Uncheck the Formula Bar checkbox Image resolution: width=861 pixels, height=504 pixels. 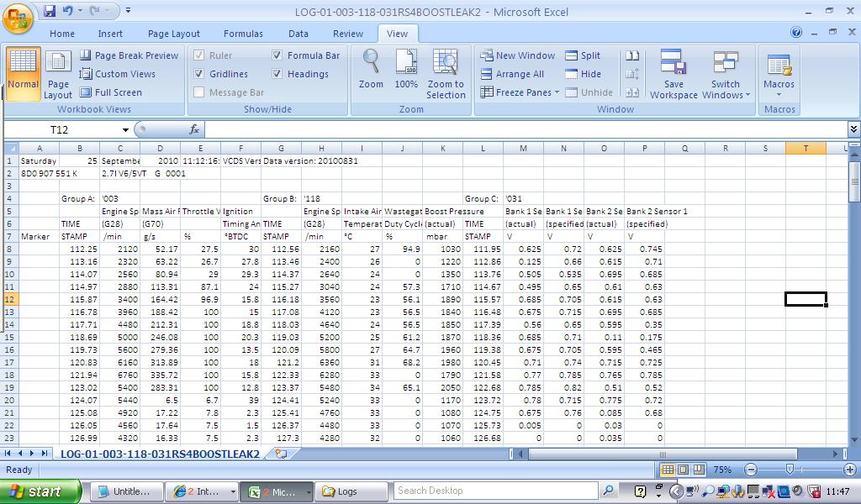(277, 55)
